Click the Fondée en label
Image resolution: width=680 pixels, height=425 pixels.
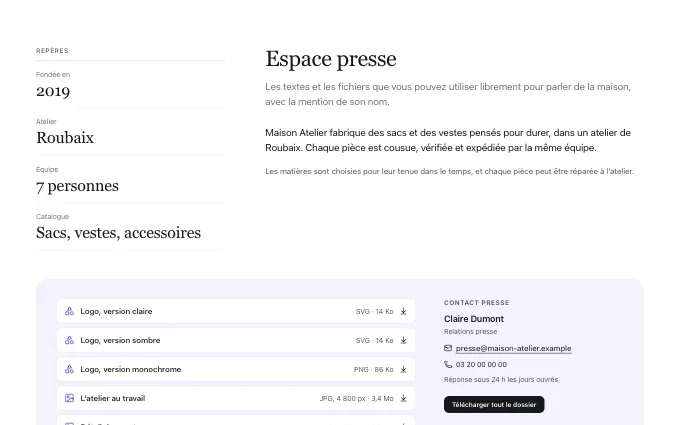(x=53, y=75)
